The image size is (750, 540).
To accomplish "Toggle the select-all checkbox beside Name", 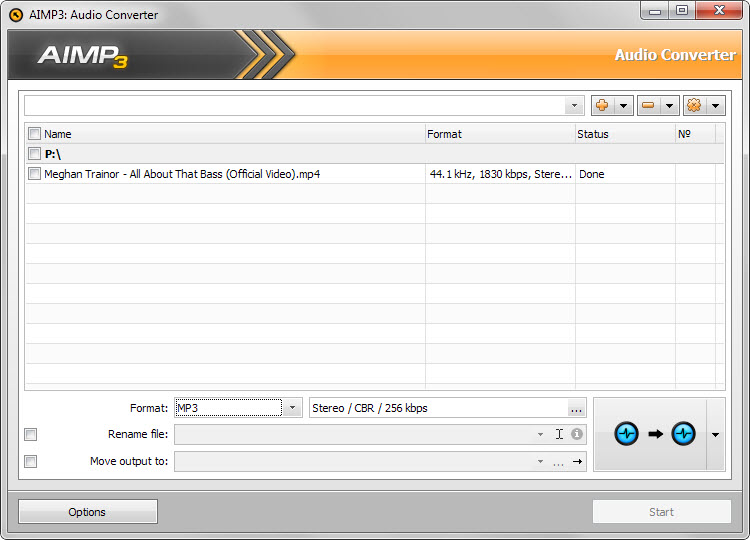I will tap(34, 133).
